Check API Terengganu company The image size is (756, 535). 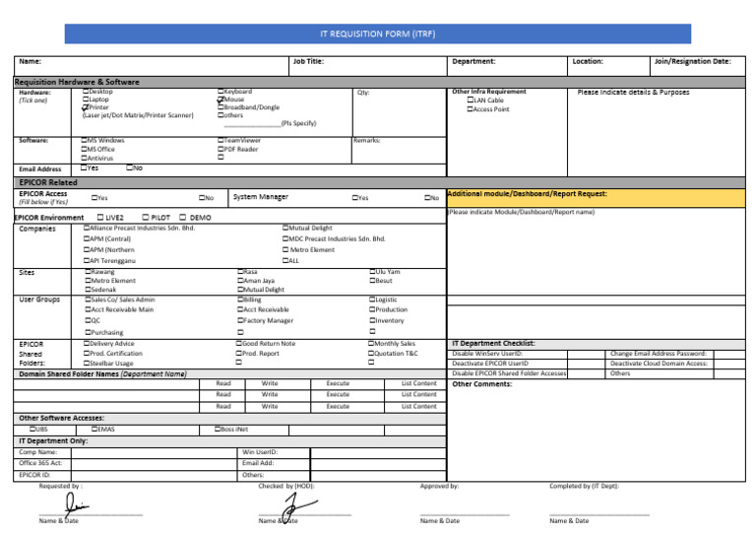(87, 260)
